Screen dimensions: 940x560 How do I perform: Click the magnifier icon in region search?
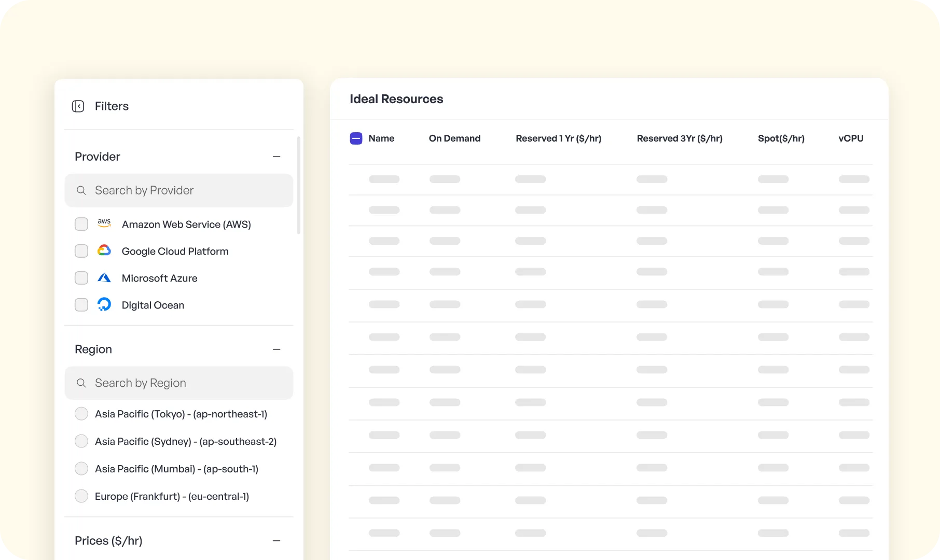(x=81, y=383)
